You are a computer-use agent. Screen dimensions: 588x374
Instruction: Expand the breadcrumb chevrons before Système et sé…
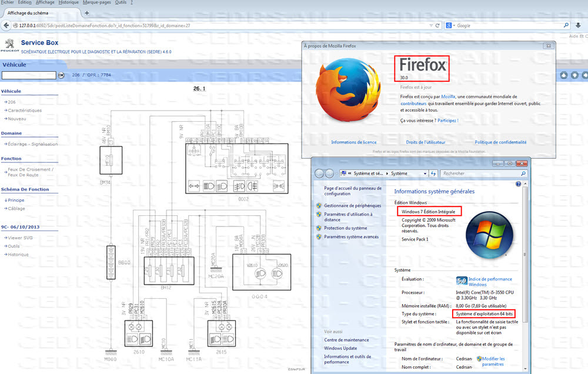pyautogui.click(x=349, y=173)
